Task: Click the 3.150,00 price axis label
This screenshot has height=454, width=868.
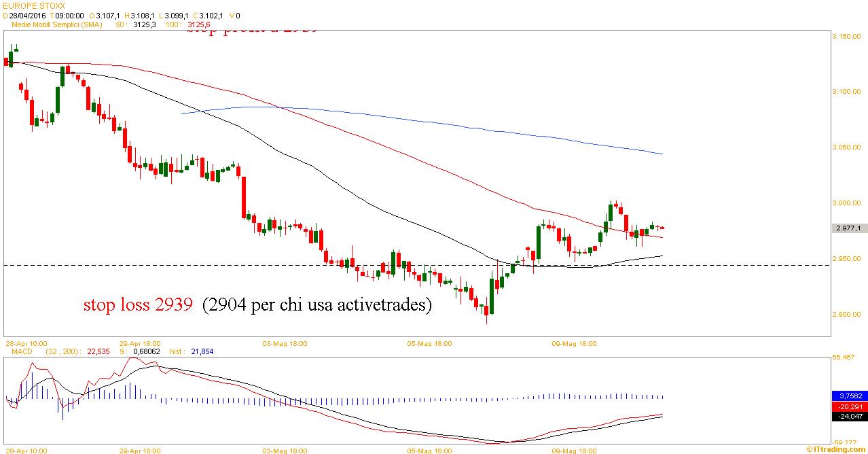Action: [x=846, y=36]
